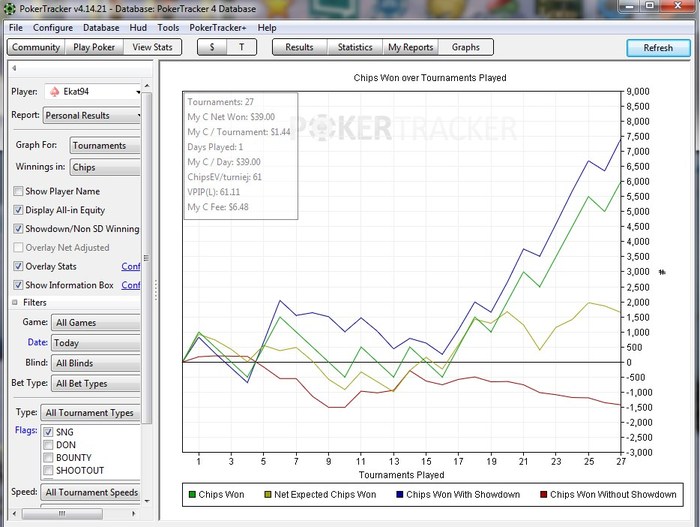The height and width of the screenshot is (527, 700).
Task: Click the spade icon next to Ekat94
Action: 54,92
